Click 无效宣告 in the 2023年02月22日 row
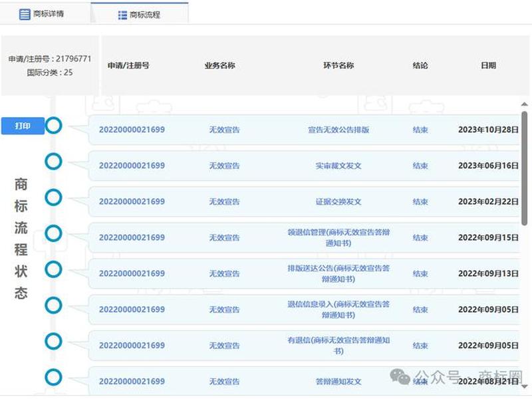Viewport: 532px width, 399px height. tap(224, 201)
